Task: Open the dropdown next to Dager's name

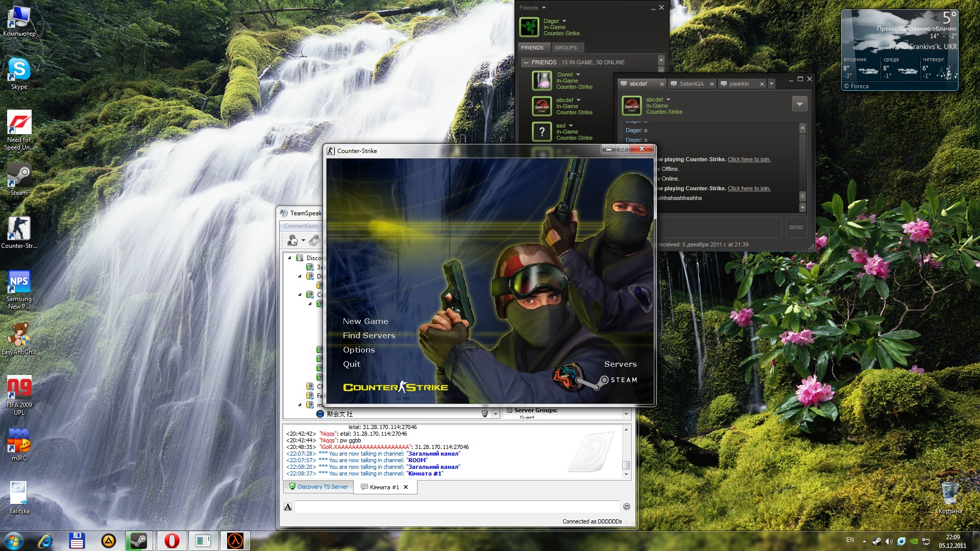Action: click(564, 21)
